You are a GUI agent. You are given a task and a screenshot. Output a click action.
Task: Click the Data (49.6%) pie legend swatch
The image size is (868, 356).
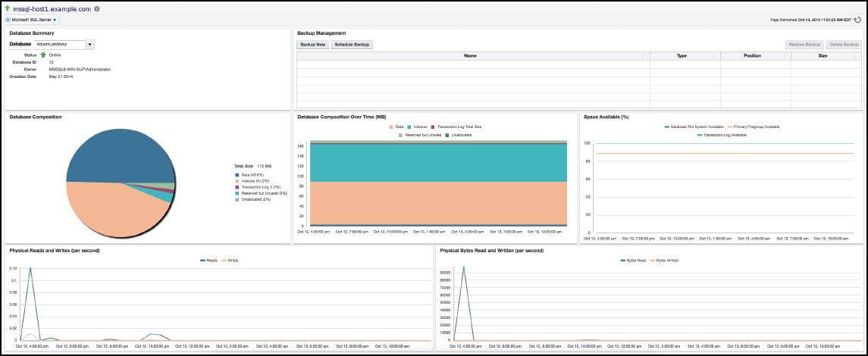tap(237, 175)
